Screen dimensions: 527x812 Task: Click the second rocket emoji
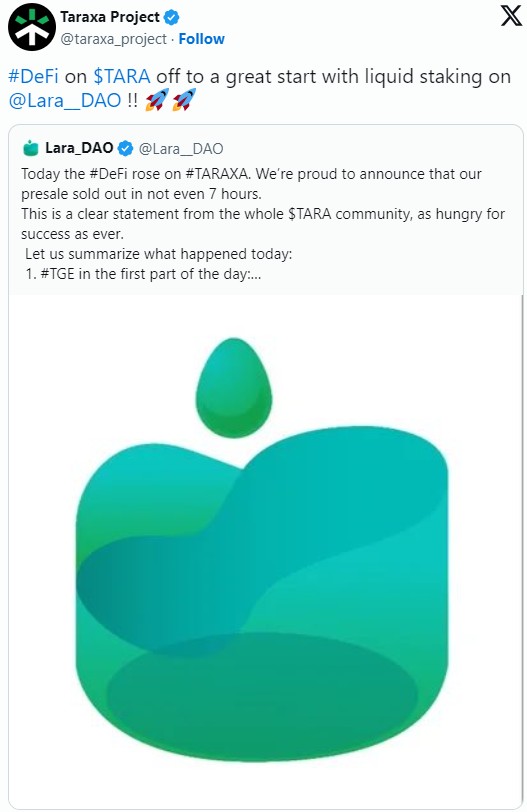(184, 100)
